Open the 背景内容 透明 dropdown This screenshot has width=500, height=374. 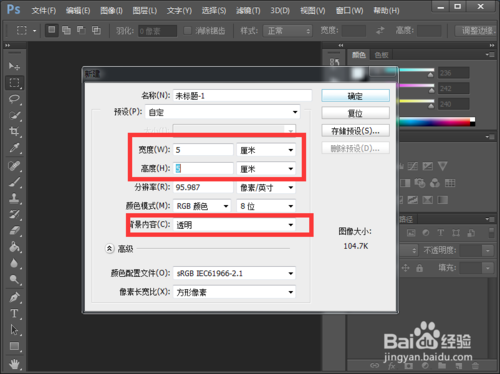pos(234,225)
